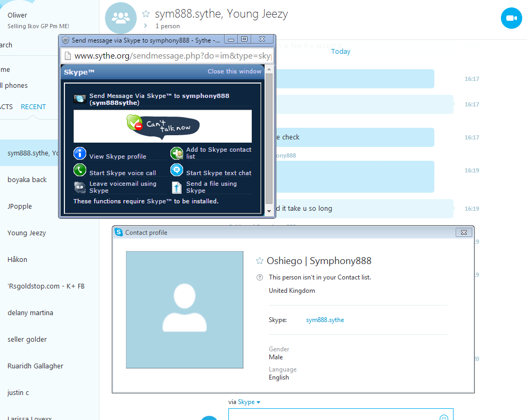Start a video call with the camera button

tap(511, 18)
